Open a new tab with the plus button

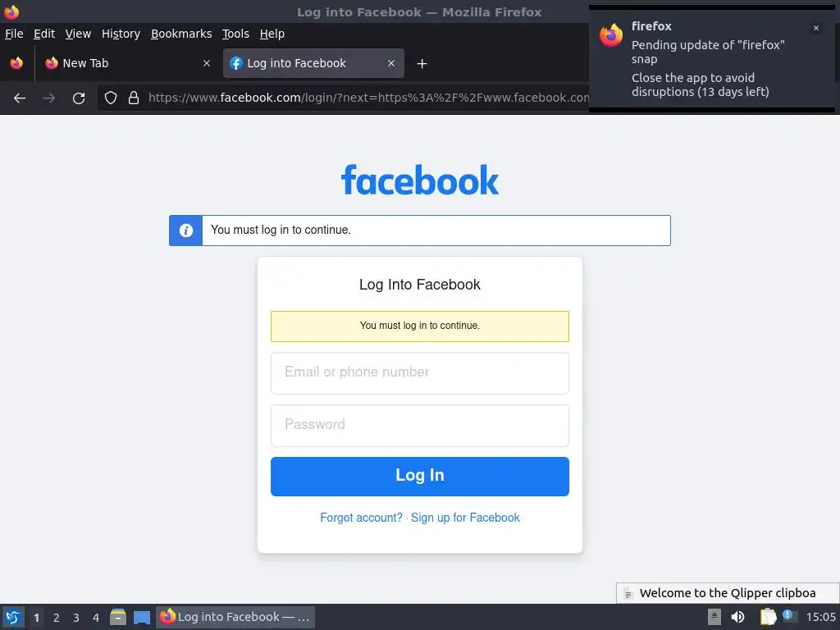pyautogui.click(x=422, y=64)
